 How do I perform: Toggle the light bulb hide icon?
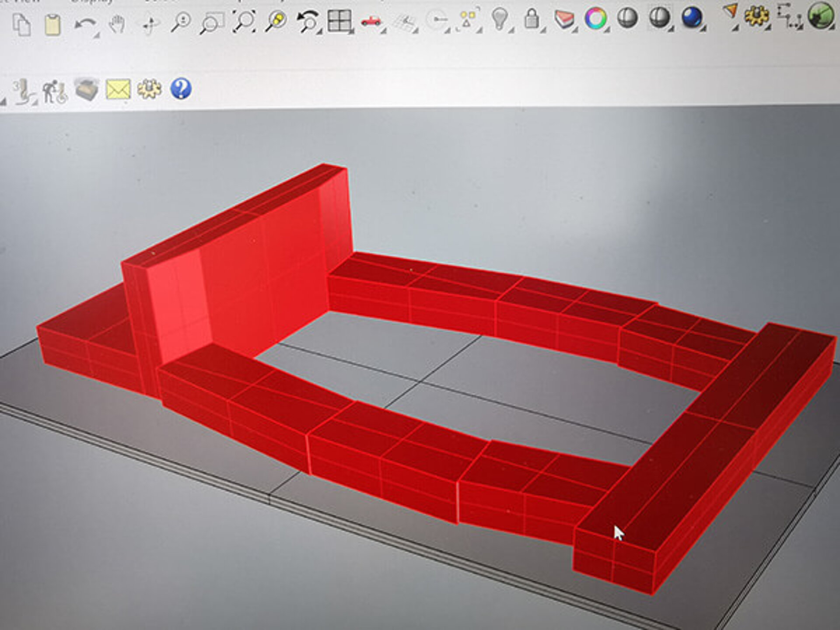(x=500, y=19)
